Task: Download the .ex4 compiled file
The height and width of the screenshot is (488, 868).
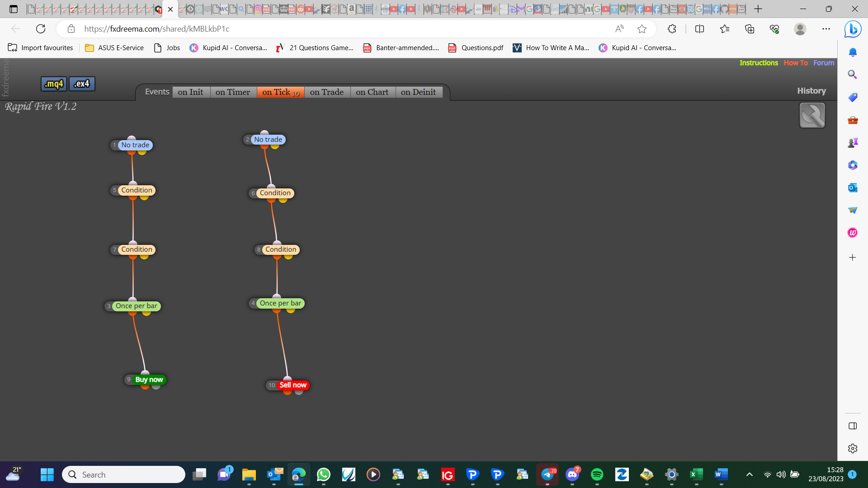Action: (x=82, y=84)
